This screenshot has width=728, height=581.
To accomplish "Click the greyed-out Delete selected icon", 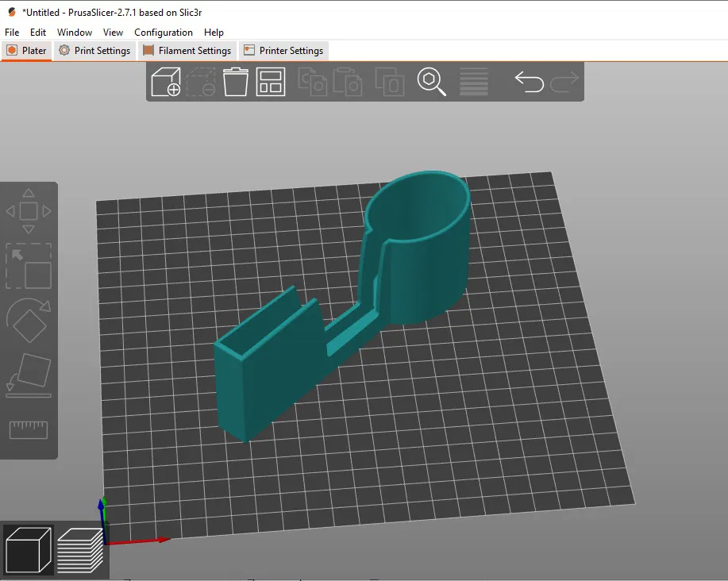I will coord(201,82).
